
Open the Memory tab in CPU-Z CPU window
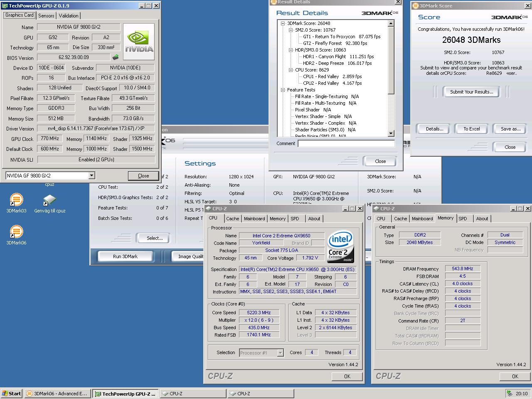[x=278, y=219]
